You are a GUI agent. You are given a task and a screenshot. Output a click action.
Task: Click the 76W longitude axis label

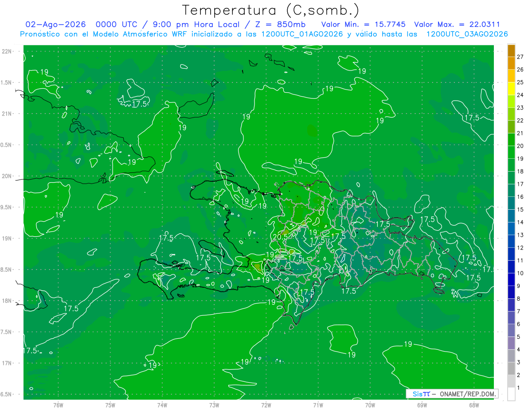point(58,404)
